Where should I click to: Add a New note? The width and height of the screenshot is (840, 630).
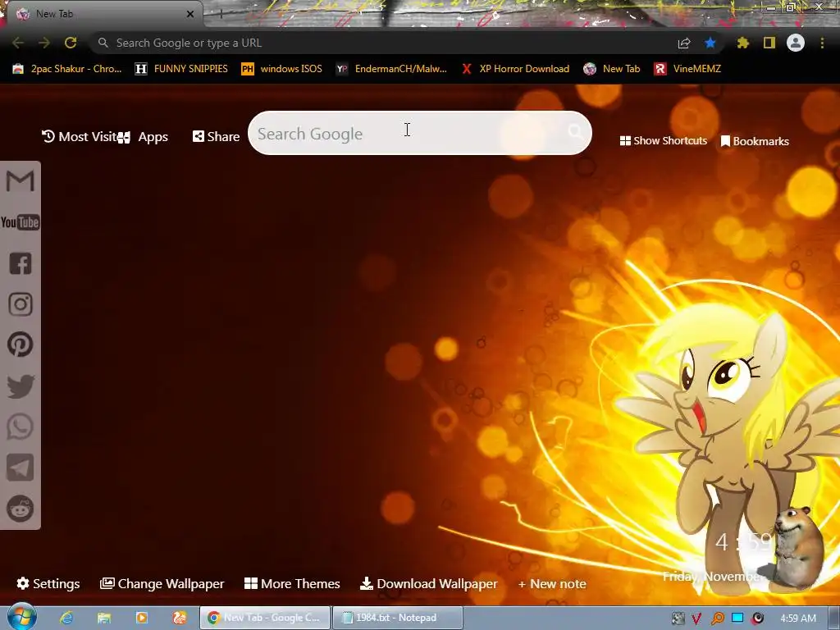pos(552,584)
